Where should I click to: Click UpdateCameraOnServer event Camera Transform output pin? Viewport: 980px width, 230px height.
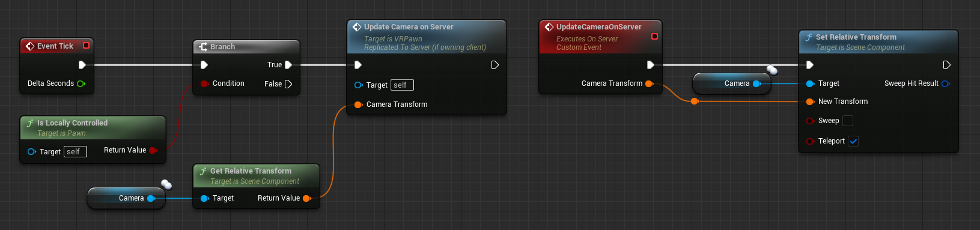point(649,83)
